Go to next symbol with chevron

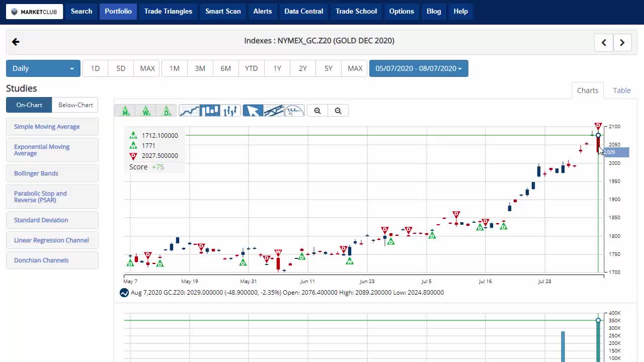[x=622, y=43]
